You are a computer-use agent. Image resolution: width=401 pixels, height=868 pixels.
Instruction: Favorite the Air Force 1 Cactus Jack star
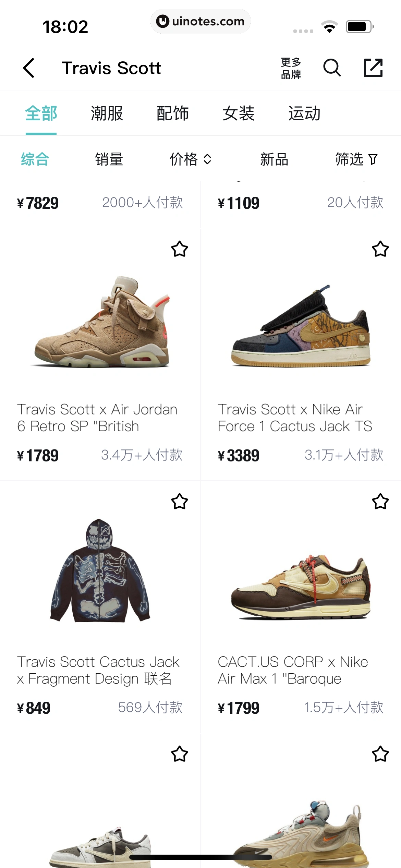pyautogui.click(x=380, y=249)
